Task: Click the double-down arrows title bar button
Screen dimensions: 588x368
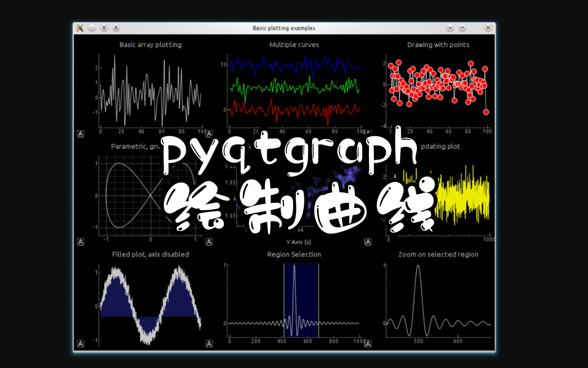Action: click(x=104, y=28)
